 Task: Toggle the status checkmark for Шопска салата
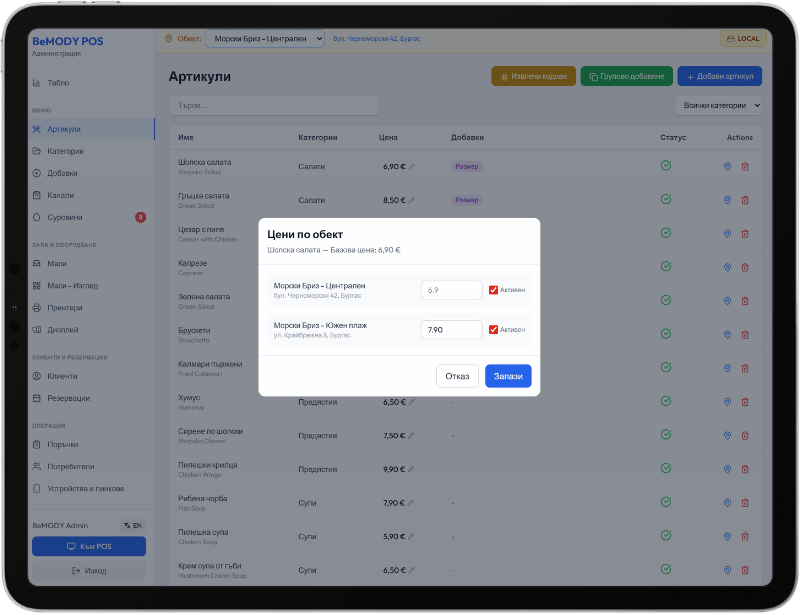[x=666, y=165]
